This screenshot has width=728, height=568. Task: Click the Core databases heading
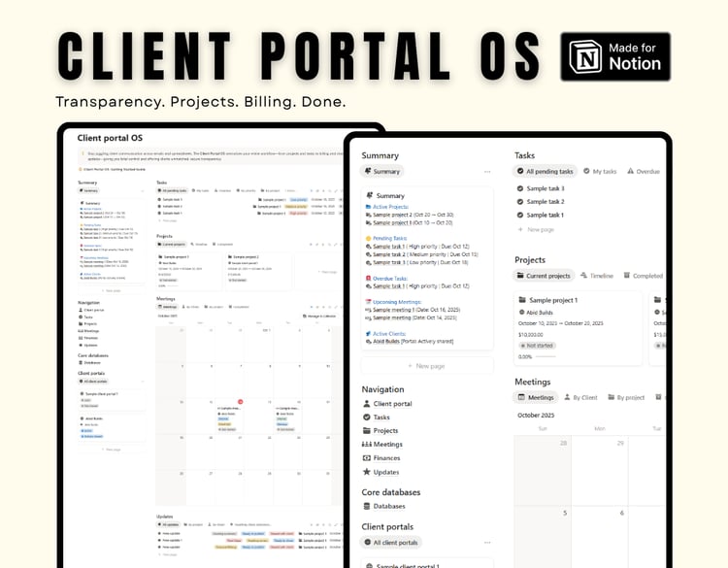(x=391, y=492)
